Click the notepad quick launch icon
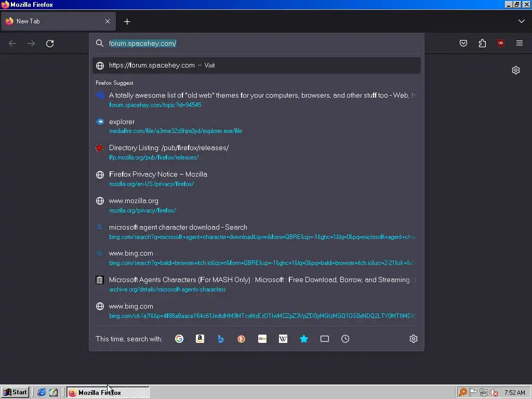The width and height of the screenshot is (532, 399). (x=54, y=393)
